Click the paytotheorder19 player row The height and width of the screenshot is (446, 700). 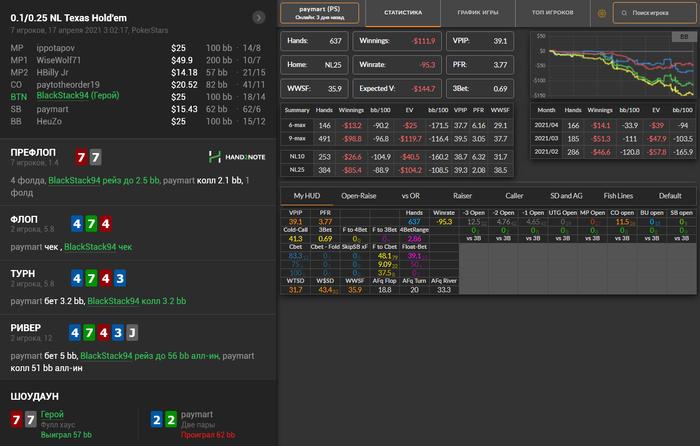tap(138, 84)
